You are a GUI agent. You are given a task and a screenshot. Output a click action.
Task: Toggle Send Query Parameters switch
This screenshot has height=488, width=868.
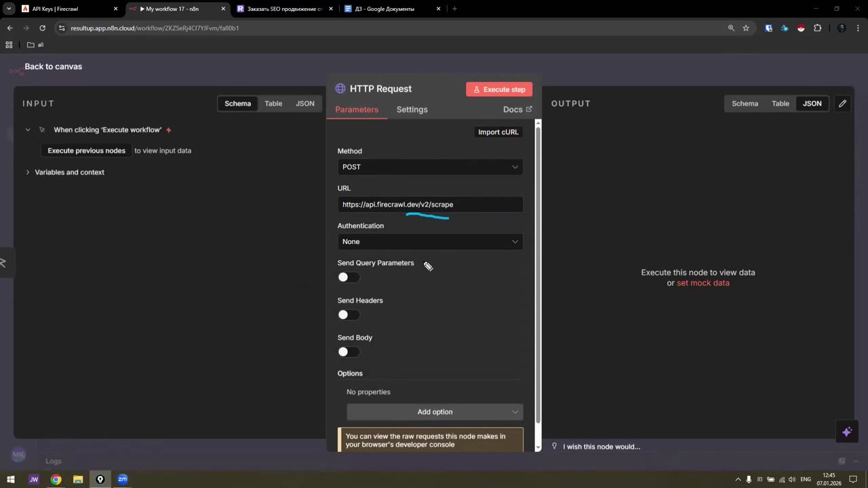pyautogui.click(x=349, y=277)
